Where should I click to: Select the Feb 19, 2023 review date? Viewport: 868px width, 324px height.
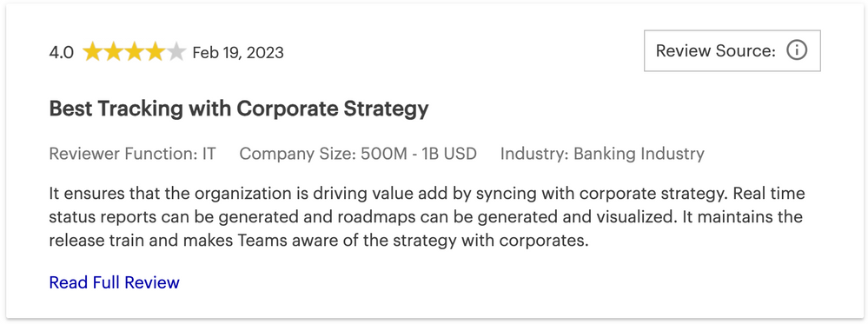click(x=238, y=53)
